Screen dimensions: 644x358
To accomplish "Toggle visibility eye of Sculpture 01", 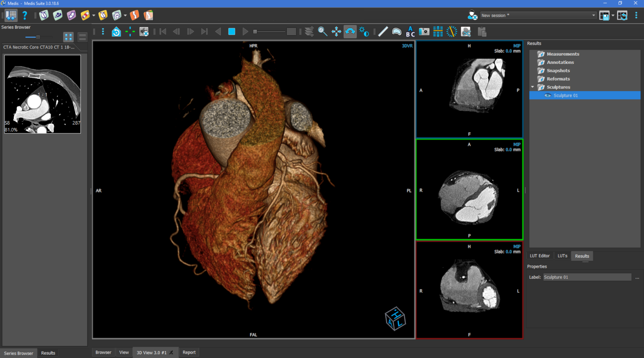I will pyautogui.click(x=548, y=96).
